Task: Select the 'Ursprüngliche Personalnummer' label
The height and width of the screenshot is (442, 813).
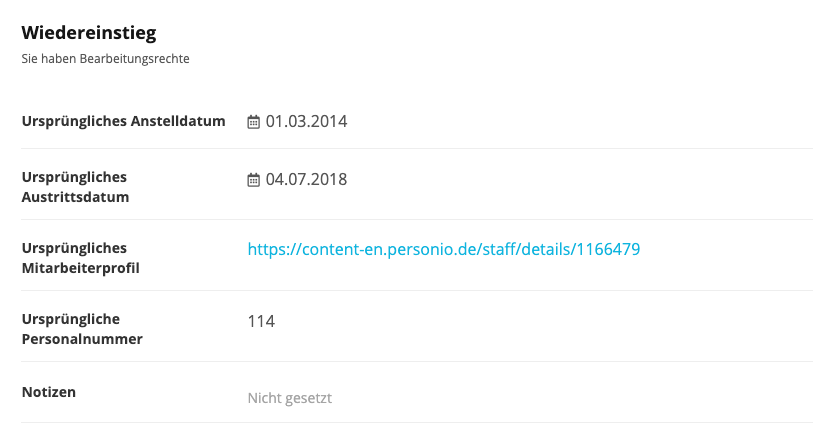Action: [x=82, y=329]
